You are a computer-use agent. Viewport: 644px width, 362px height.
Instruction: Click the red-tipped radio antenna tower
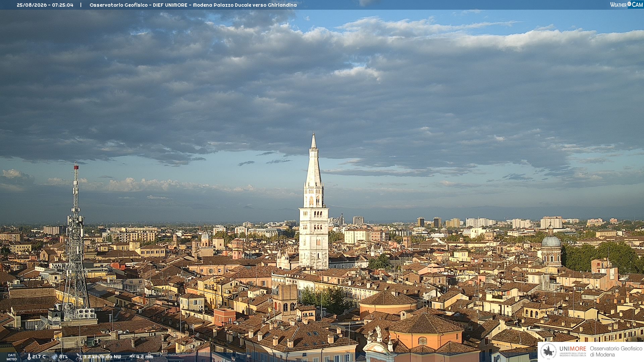[76, 241]
